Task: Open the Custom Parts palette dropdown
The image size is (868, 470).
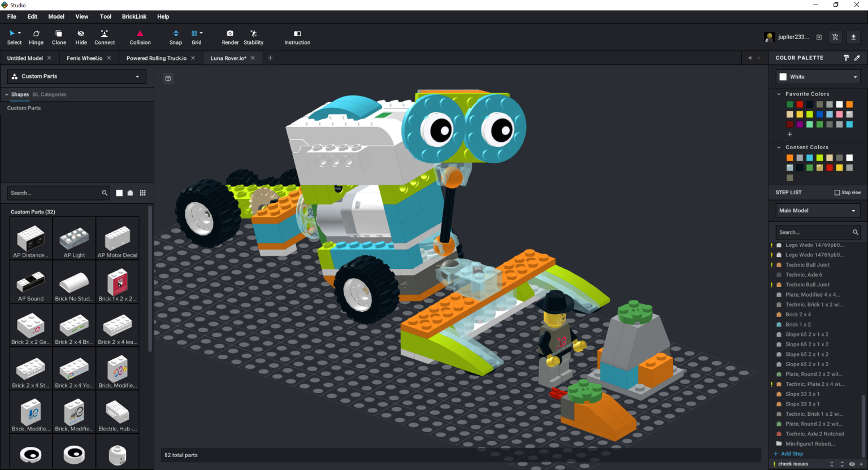Action: pyautogui.click(x=76, y=76)
